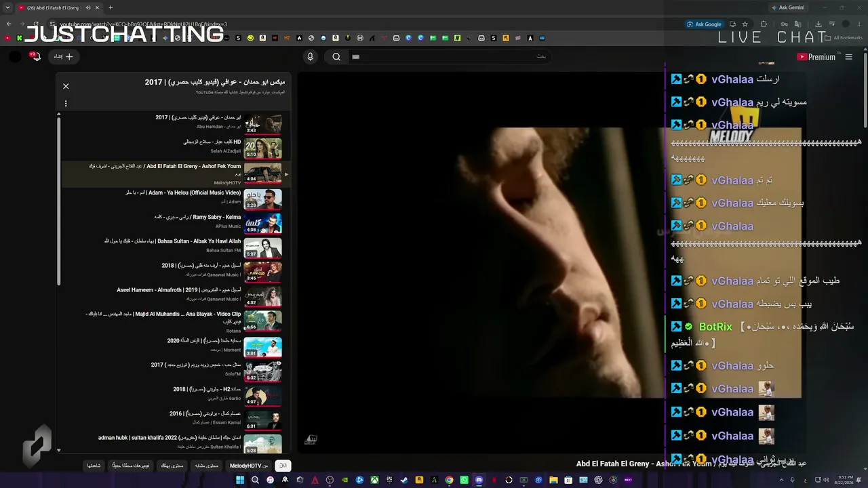Click the playlist vertical scrollbar
868x488 pixels.
(58, 200)
